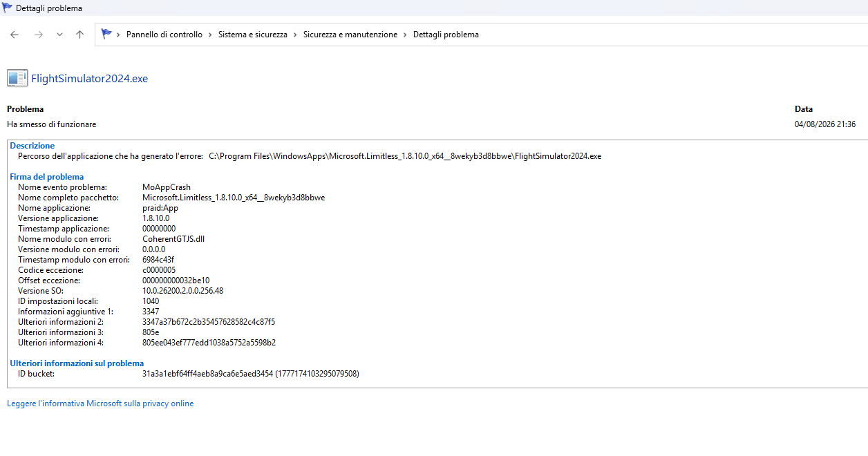Expand chevron after Pannello di controllo
The image size is (868, 456).
(211, 35)
